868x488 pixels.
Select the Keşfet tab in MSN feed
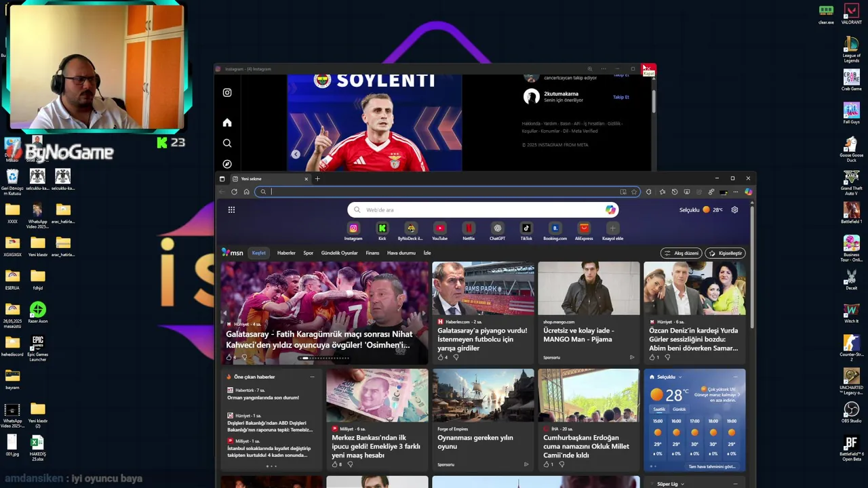[258, 253]
